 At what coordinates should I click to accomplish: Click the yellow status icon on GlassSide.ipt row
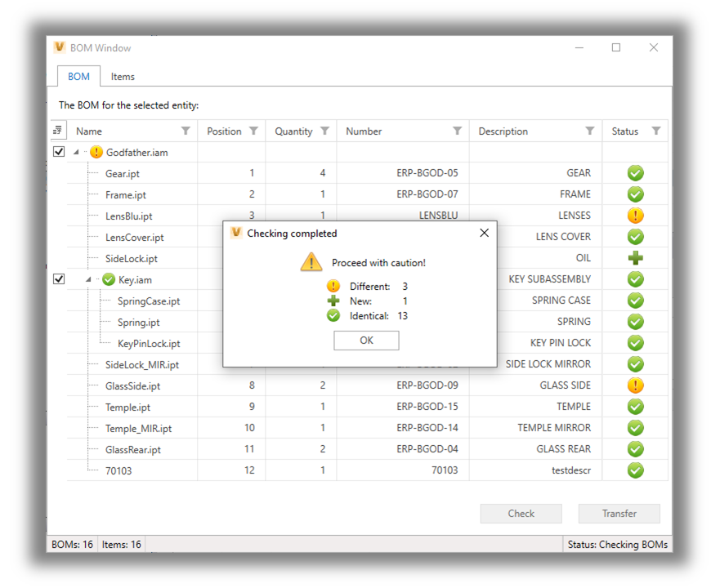point(635,385)
